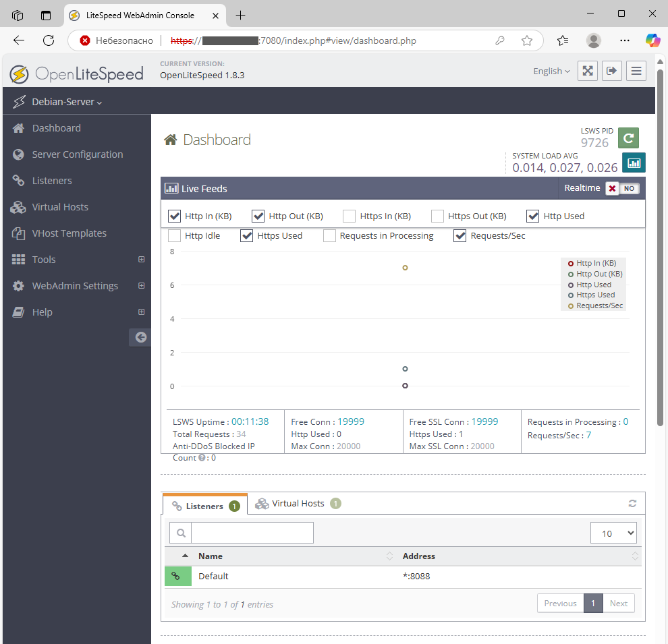This screenshot has width=668, height=644.
Task: Add page to favorites star icon
Action: click(527, 40)
